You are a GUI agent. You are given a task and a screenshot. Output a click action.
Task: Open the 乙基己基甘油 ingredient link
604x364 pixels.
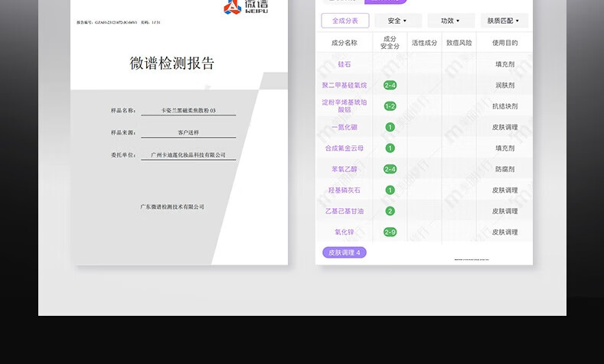click(344, 211)
